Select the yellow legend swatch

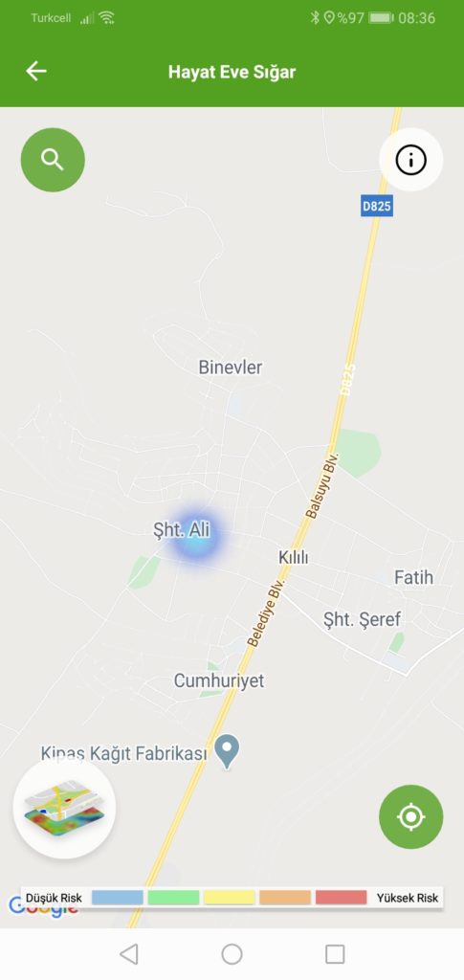click(x=230, y=898)
